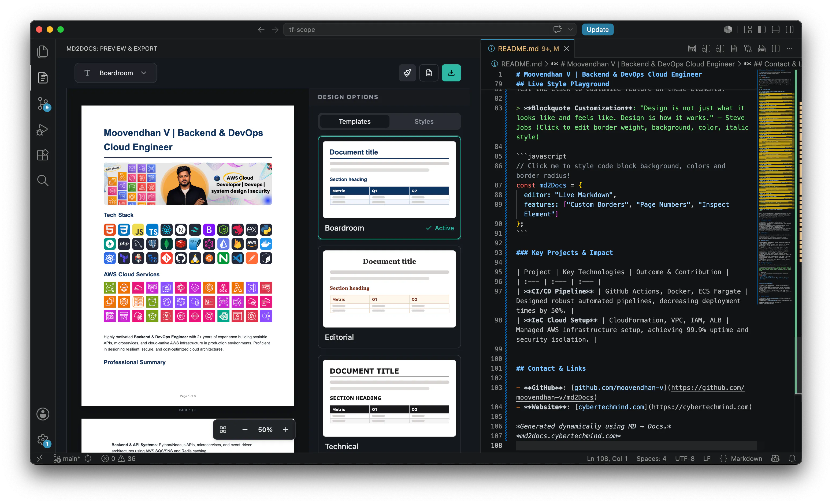This screenshot has height=504, width=832.
Task: Click the paintbrush design options button
Action: [407, 73]
